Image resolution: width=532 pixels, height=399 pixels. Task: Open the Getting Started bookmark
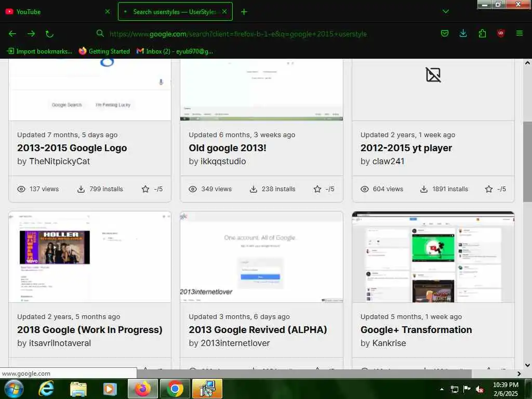(104, 51)
